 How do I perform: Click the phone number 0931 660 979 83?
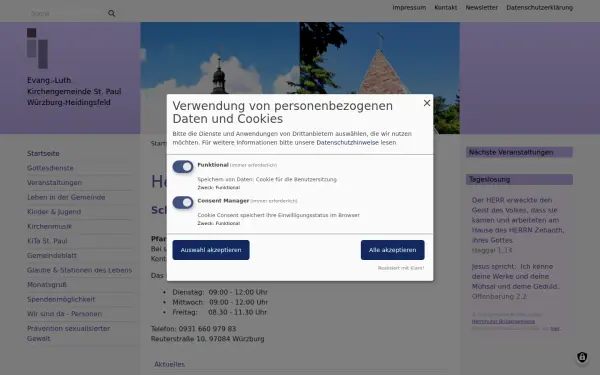[207, 329]
